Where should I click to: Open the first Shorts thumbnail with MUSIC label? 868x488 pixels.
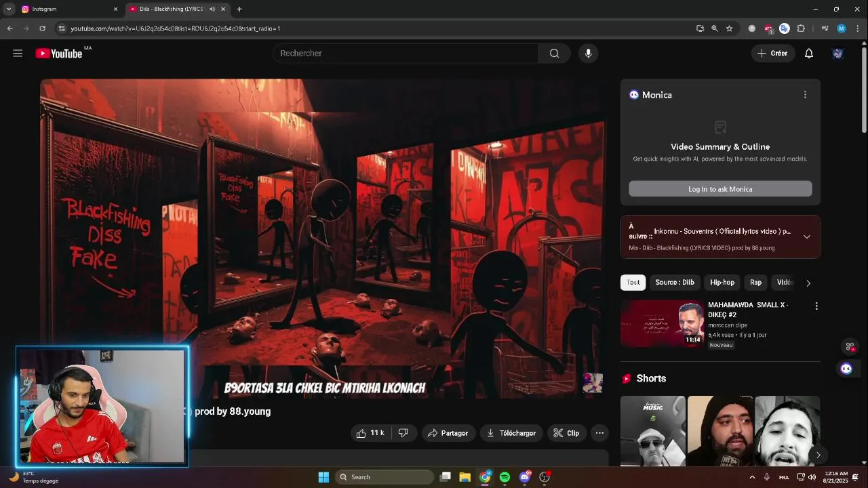[x=652, y=431]
